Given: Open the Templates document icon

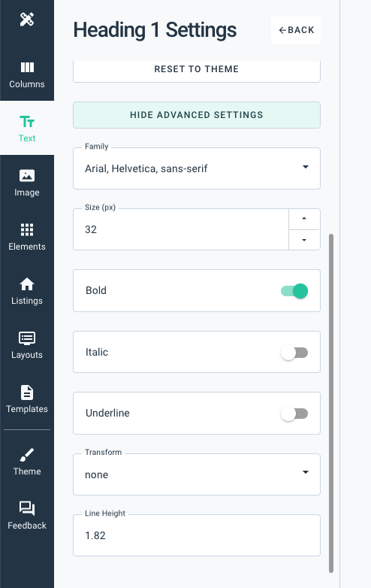Looking at the screenshot, I should 27,393.
